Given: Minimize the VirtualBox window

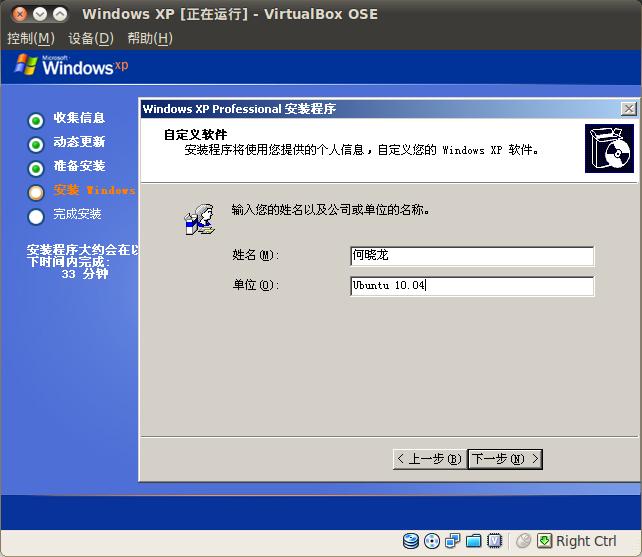Looking at the screenshot, I should pyautogui.click(x=40, y=14).
